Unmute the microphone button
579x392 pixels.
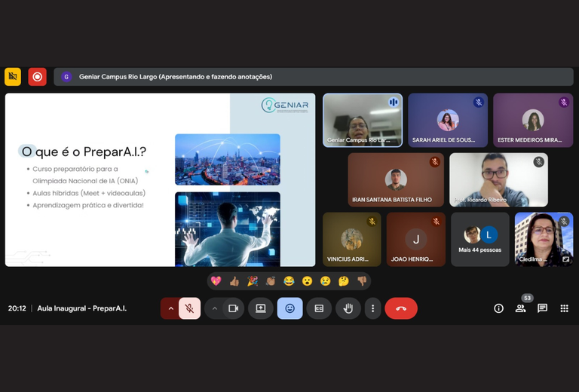(190, 308)
